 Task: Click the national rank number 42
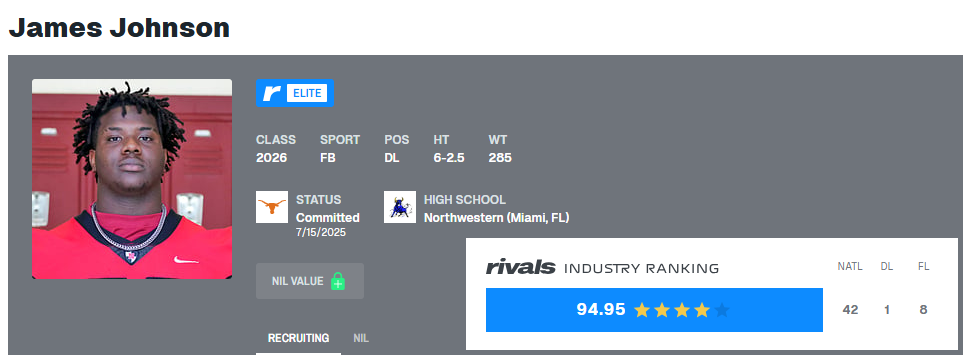coord(850,310)
